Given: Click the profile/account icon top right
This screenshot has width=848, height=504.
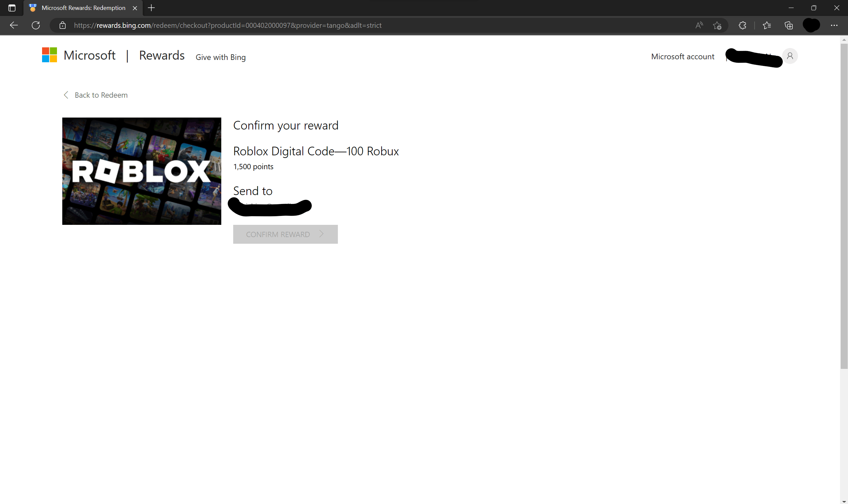Looking at the screenshot, I should coord(790,56).
